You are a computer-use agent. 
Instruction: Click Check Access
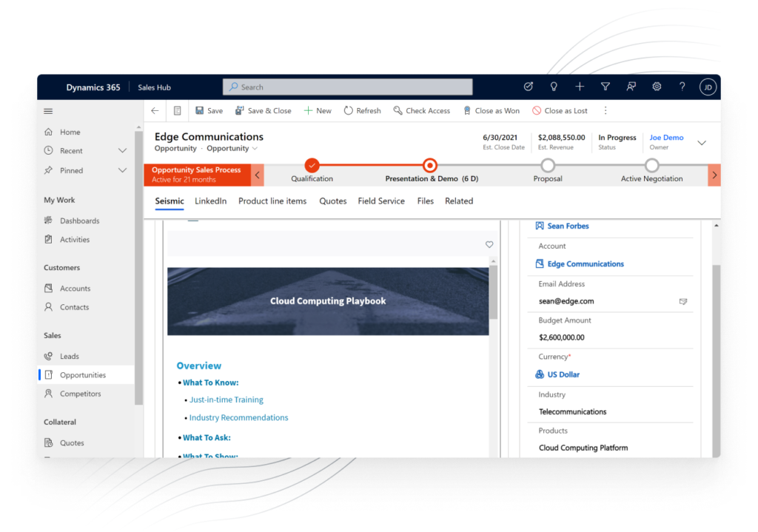(x=421, y=111)
